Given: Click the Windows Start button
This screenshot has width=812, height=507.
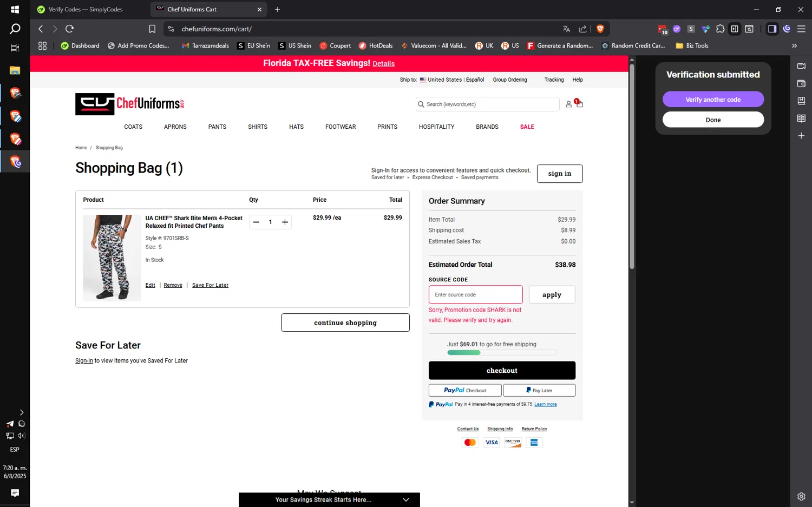Looking at the screenshot, I should pos(15,9).
